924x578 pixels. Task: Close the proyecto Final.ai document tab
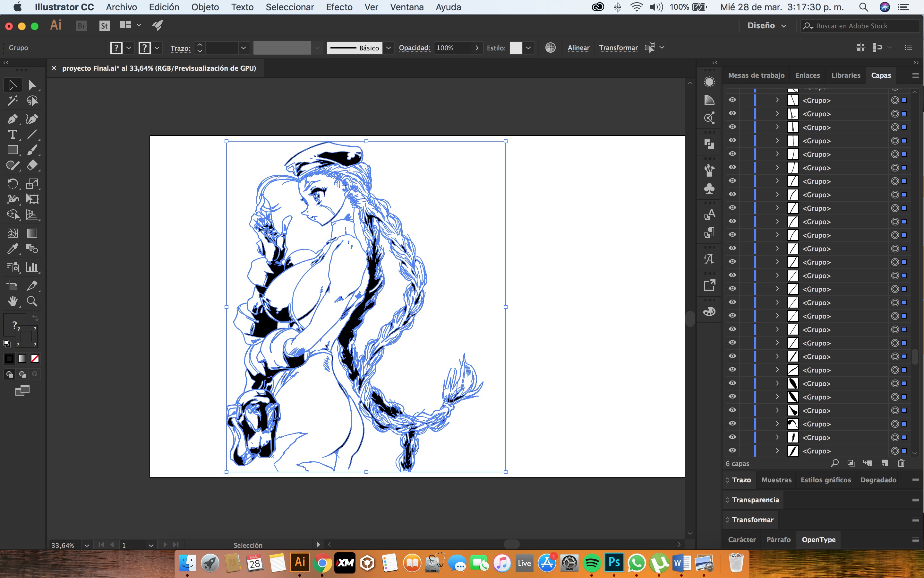pyautogui.click(x=54, y=68)
